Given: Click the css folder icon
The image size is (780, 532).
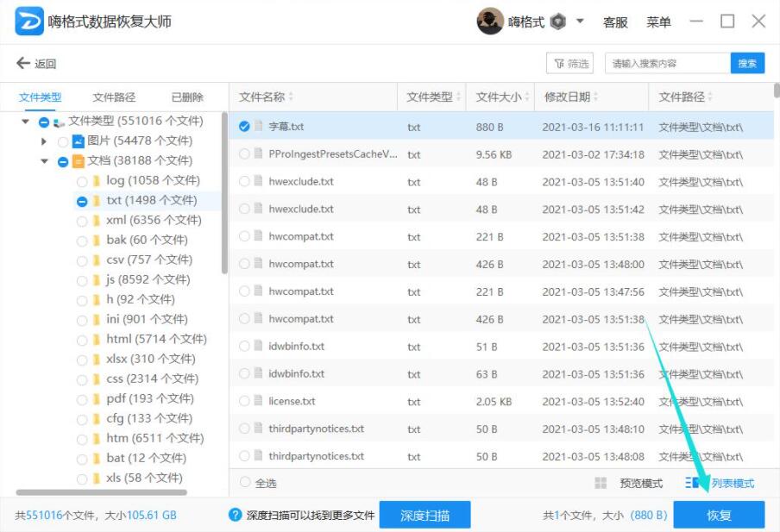Looking at the screenshot, I should coord(97,379).
